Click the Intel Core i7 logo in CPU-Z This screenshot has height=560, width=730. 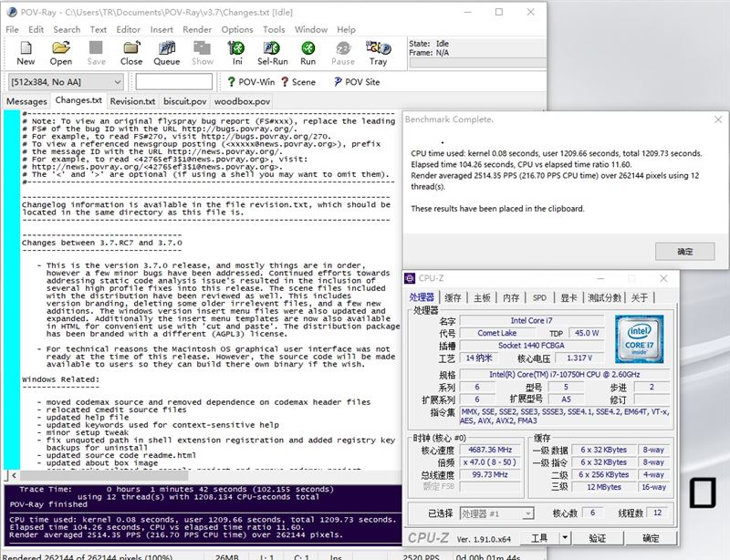[x=640, y=339]
